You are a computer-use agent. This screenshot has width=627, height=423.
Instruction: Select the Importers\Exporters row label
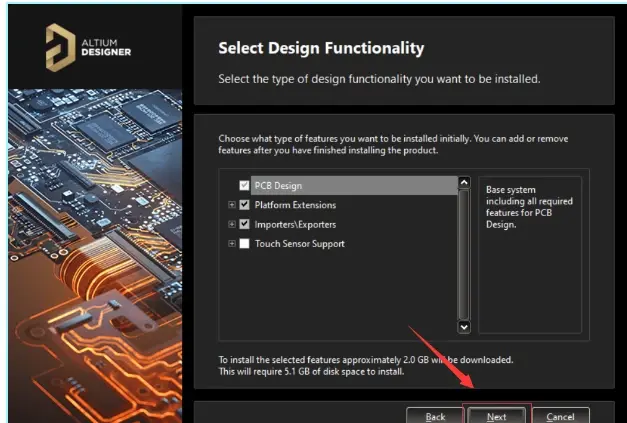click(x=295, y=224)
